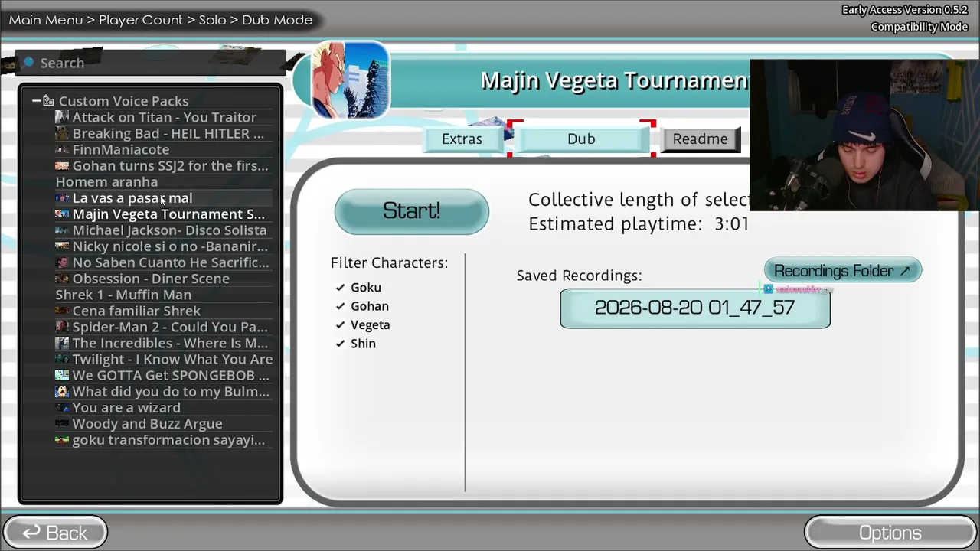The image size is (980, 551).
Task: Open the Readme tab
Action: click(701, 139)
